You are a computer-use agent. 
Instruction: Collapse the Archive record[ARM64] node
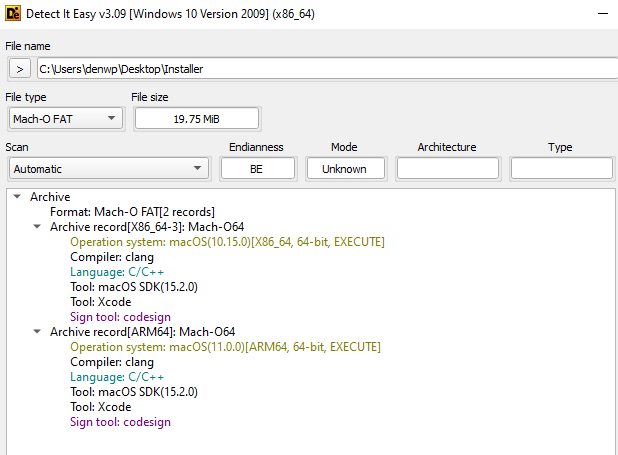pyautogui.click(x=37, y=332)
